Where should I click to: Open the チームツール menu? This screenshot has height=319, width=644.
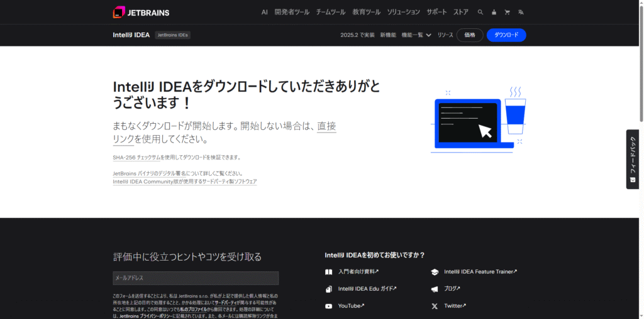tap(331, 13)
